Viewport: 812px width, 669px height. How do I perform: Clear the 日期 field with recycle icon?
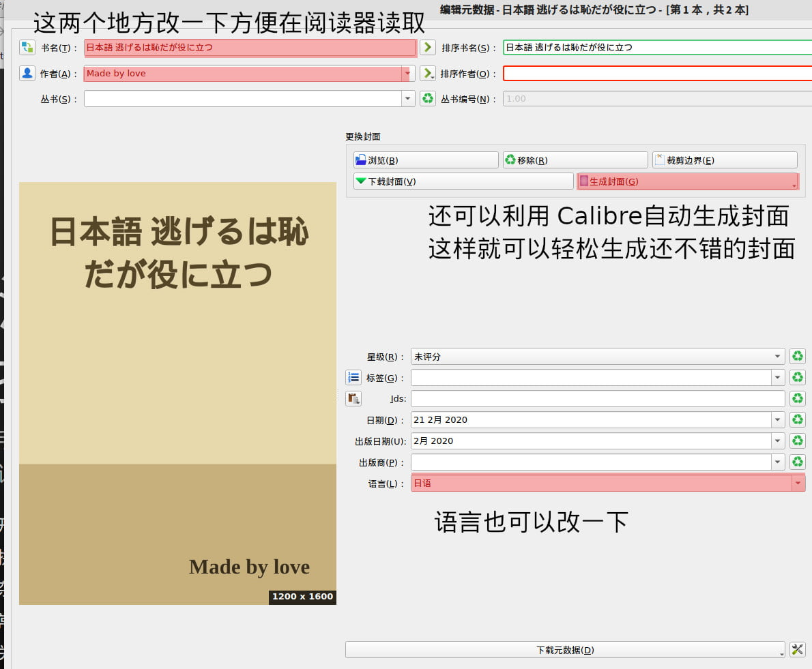pos(797,419)
